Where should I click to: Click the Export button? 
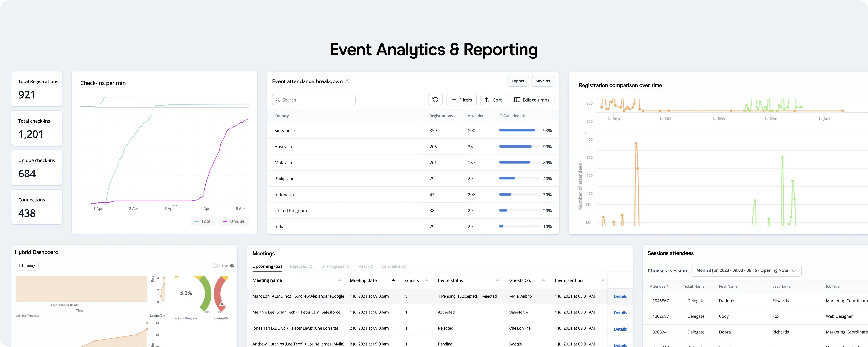(518, 81)
